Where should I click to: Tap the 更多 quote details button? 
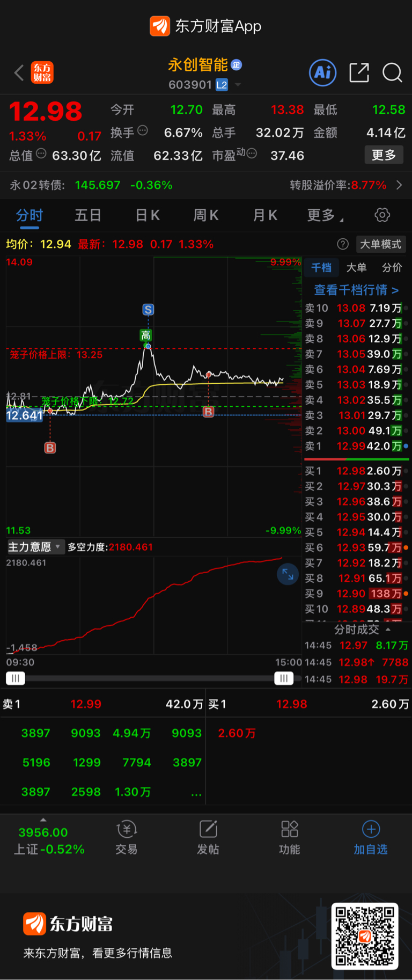pos(384,155)
